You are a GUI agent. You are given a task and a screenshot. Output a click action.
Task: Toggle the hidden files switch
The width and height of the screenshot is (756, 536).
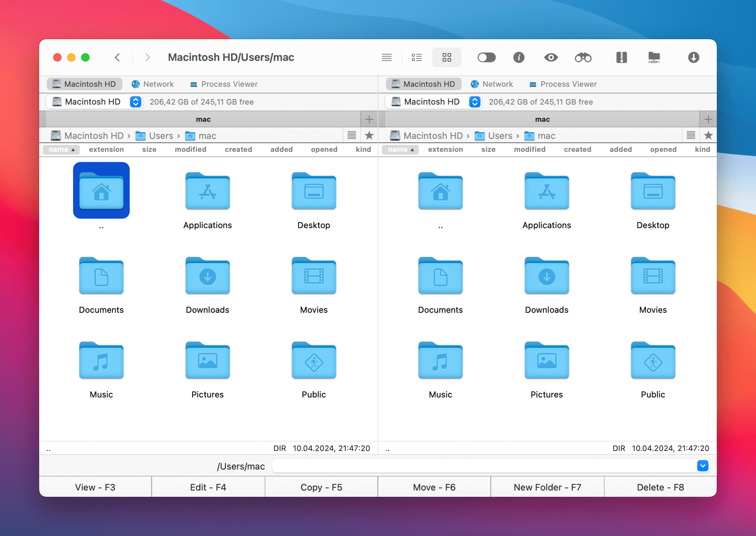click(486, 57)
